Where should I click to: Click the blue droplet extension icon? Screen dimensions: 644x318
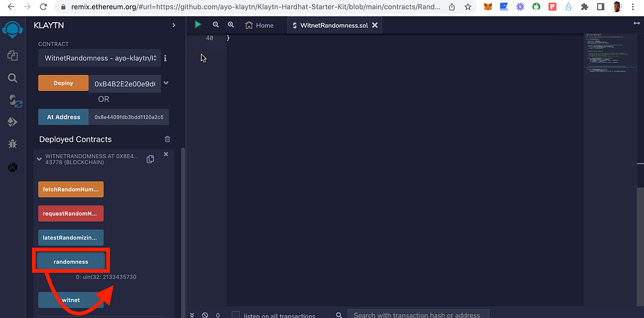pyautogui.click(x=569, y=7)
